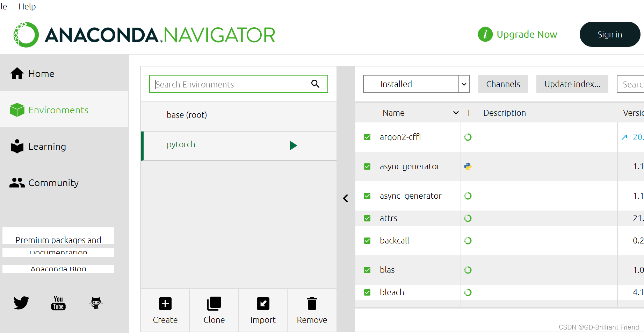The image size is (644, 333).
Task: Toggle the bleach package checkbox
Action: click(x=367, y=292)
